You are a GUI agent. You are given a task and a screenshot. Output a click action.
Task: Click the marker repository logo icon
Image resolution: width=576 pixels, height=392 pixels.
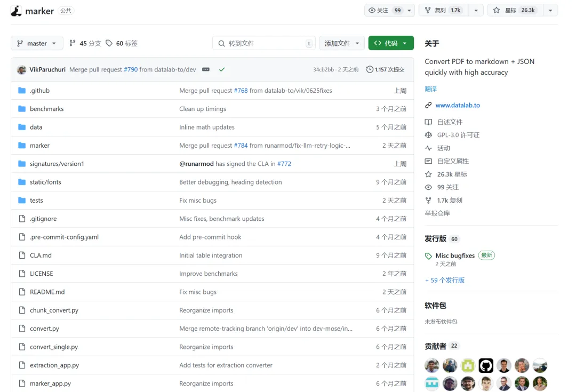[16, 11]
